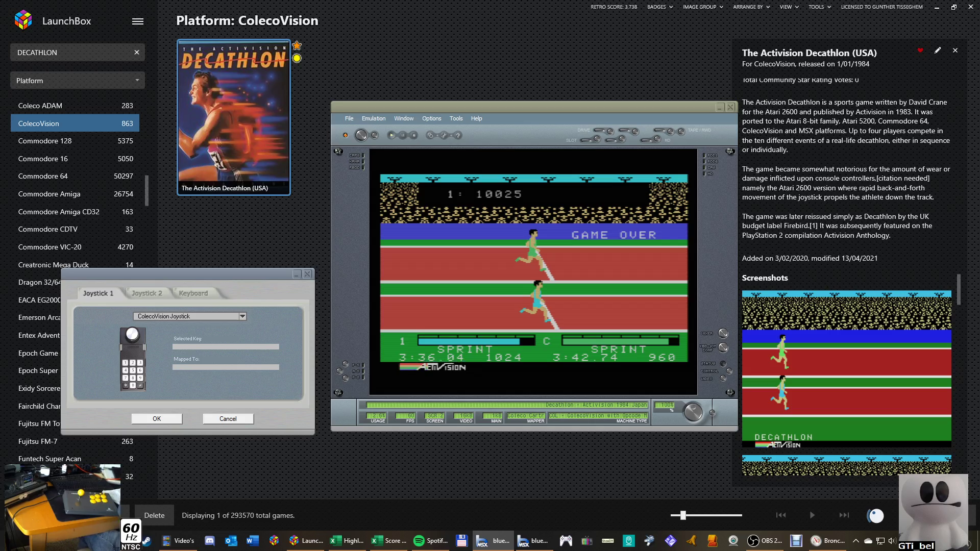The height and width of the screenshot is (551, 980).
Task: Expand the ColecoVision Joystick combo box
Action: [x=242, y=316]
